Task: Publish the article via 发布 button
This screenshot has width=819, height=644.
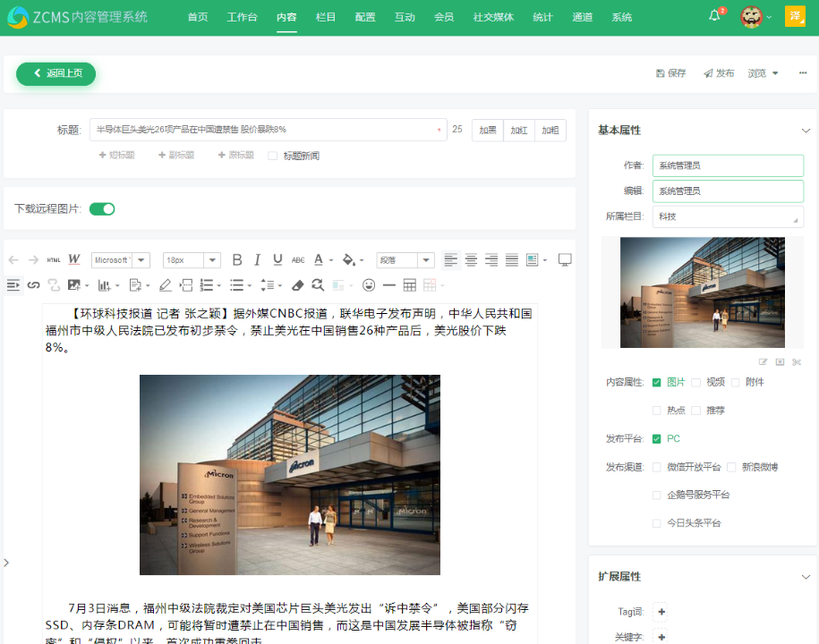Action: [719, 73]
